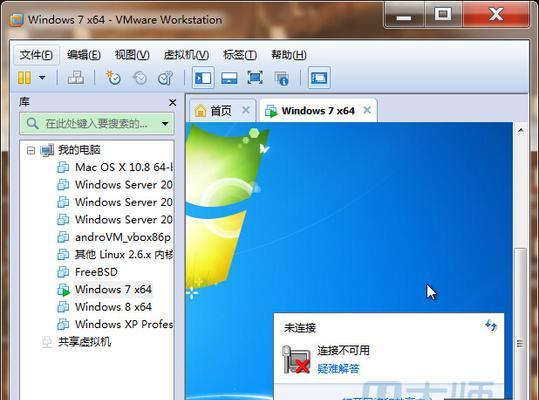Take a snapshot with the clock-star icon
Viewport: 539px width, 400px height.
(113, 78)
